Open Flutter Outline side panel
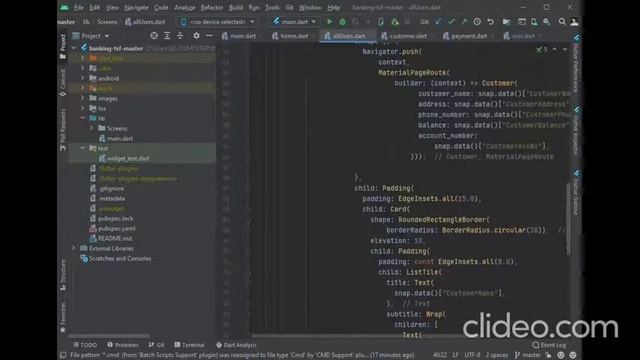 point(576,193)
